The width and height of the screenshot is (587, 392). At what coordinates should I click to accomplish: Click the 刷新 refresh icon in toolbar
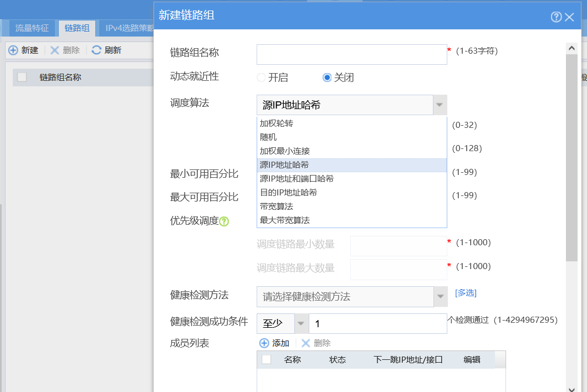pyautogui.click(x=96, y=50)
